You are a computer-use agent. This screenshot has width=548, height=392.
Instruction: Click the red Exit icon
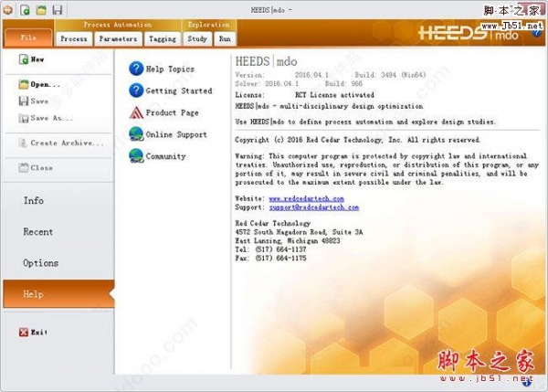point(24,333)
